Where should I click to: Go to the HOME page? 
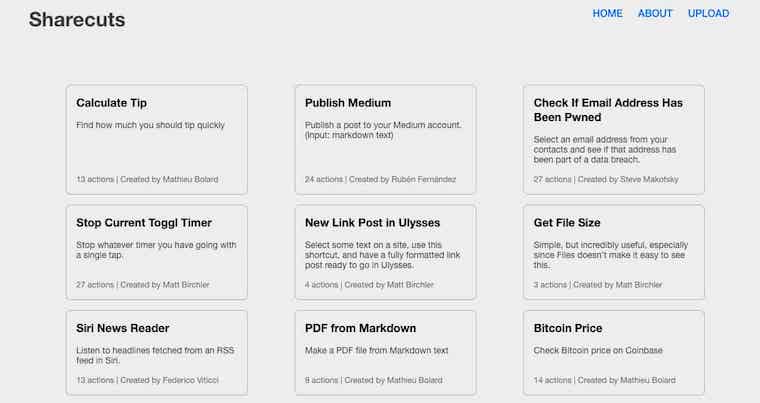point(607,14)
